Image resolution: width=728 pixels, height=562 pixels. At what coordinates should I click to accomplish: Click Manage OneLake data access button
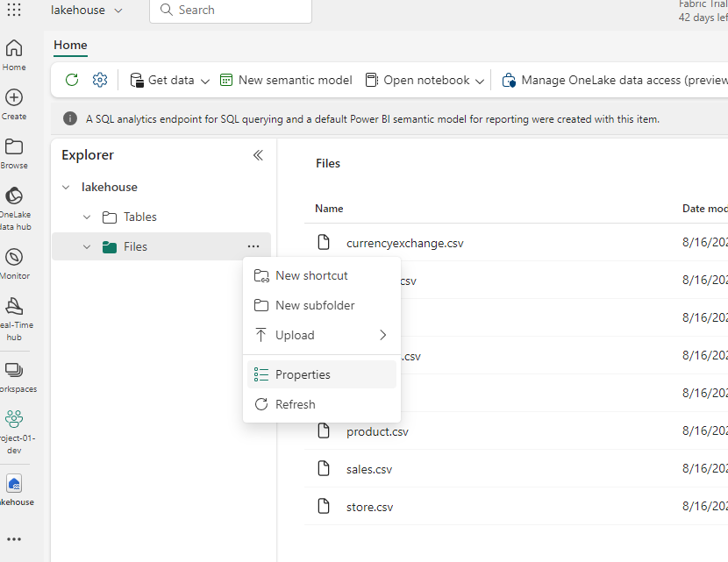pyautogui.click(x=614, y=80)
